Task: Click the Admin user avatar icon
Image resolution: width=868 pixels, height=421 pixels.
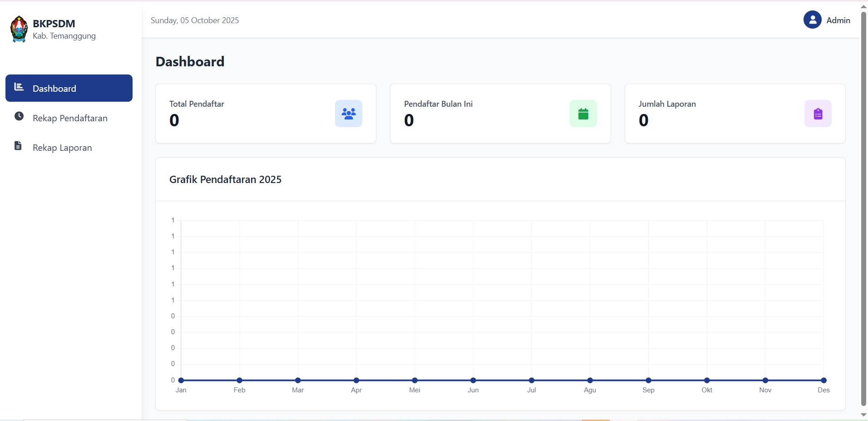Action: pyautogui.click(x=812, y=20)
